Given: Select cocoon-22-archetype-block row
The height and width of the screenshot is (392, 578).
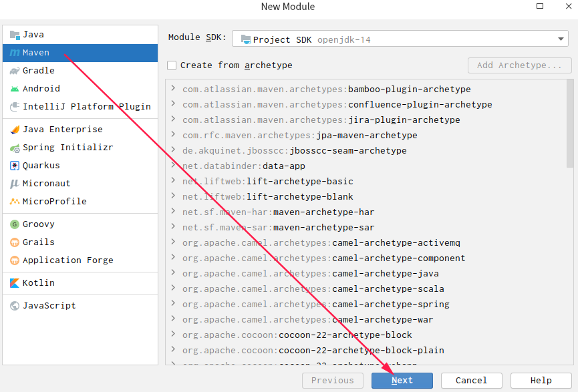Looking at the screenshot, I should pyautogui.click(x=366, y=335).
